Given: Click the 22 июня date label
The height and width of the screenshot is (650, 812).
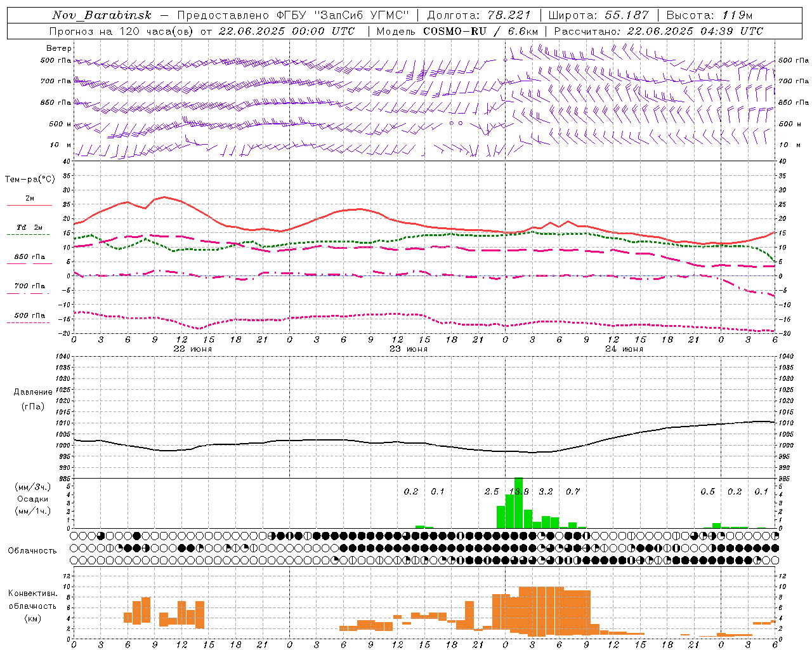Looking at the screenshot, I should pyautogui.click(x=193, y=349).
